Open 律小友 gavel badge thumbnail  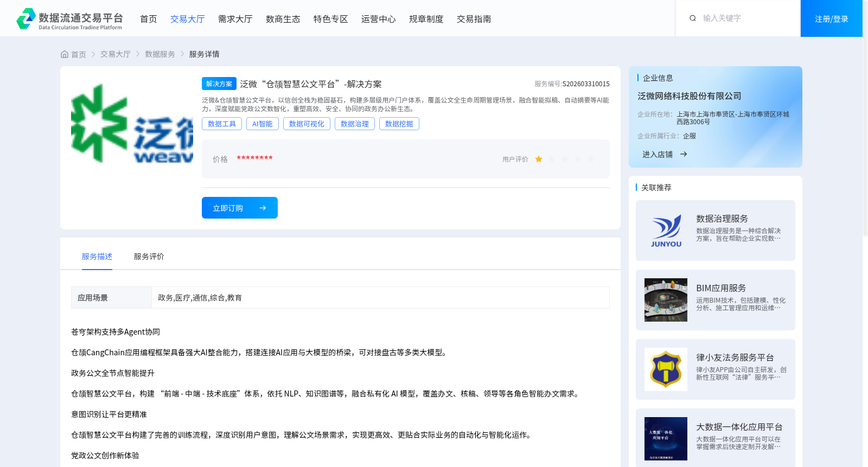click(666, 369)
